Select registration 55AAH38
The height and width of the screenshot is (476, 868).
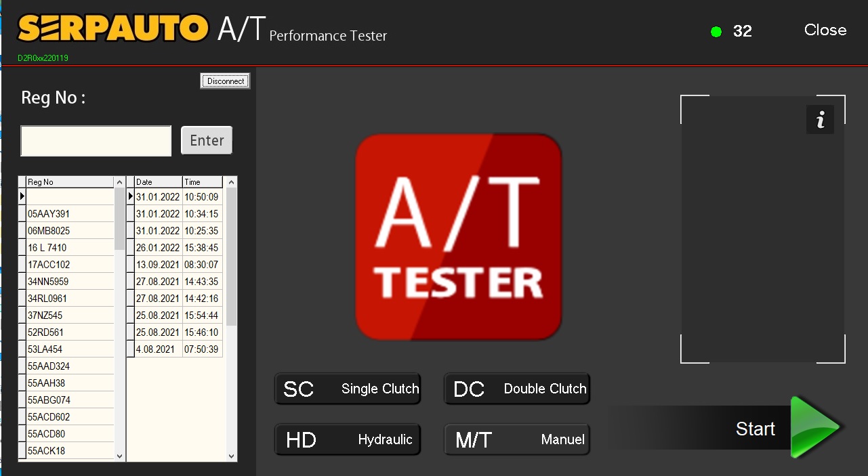click(70, 383)
